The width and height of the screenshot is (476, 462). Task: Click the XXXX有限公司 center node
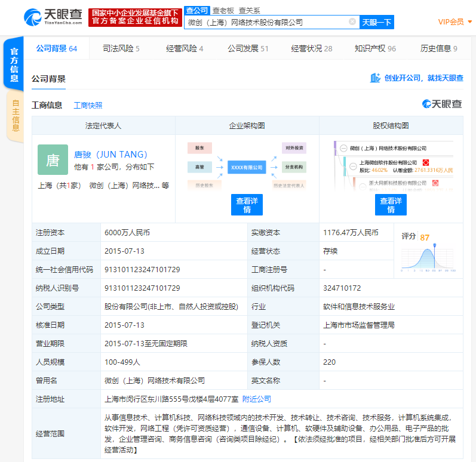[x=247, y=167]
